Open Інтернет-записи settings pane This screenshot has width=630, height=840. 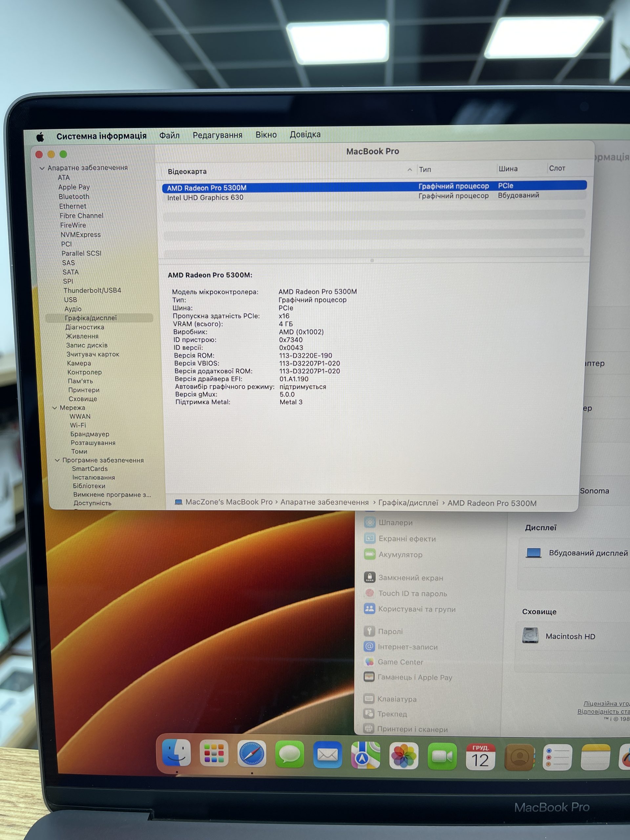pyautogui.click(x=407, y=647)
